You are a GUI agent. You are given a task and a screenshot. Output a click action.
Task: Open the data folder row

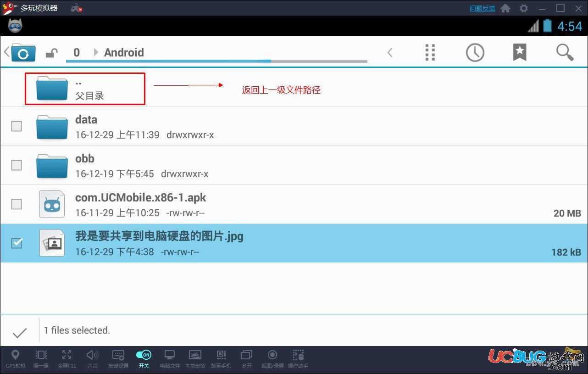(294, 127)
